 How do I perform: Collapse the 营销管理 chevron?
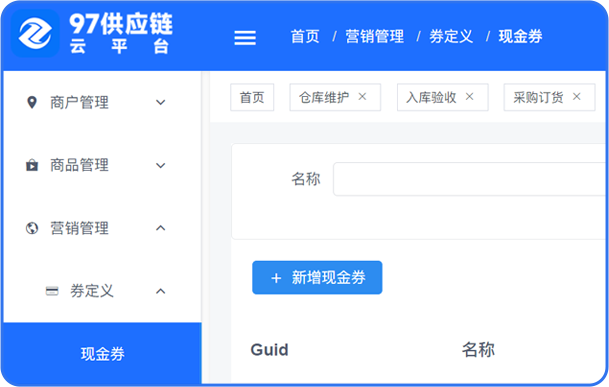click(161, 228)
